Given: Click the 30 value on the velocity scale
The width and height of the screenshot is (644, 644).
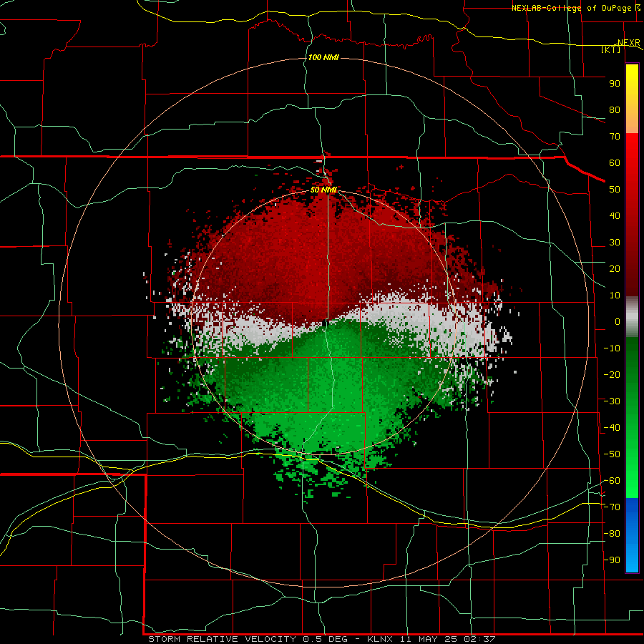Looking at the screenshot, I should 615,243.
